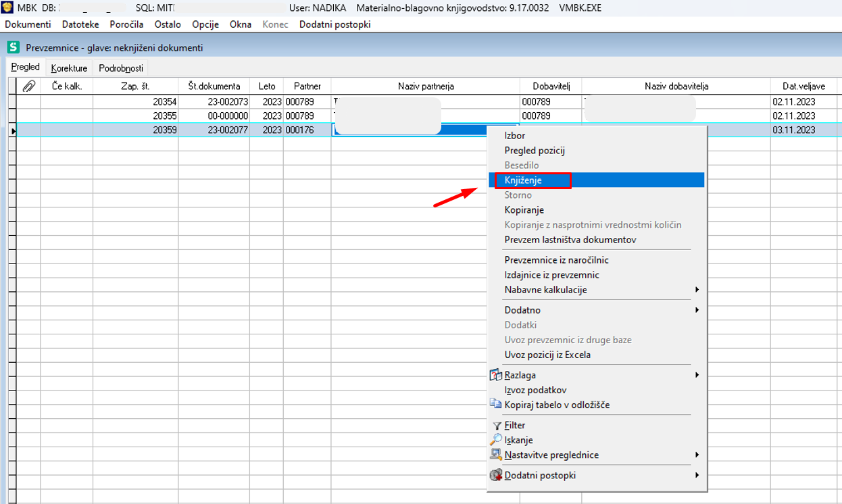Click the Filter funnel icon

(497, 426)
